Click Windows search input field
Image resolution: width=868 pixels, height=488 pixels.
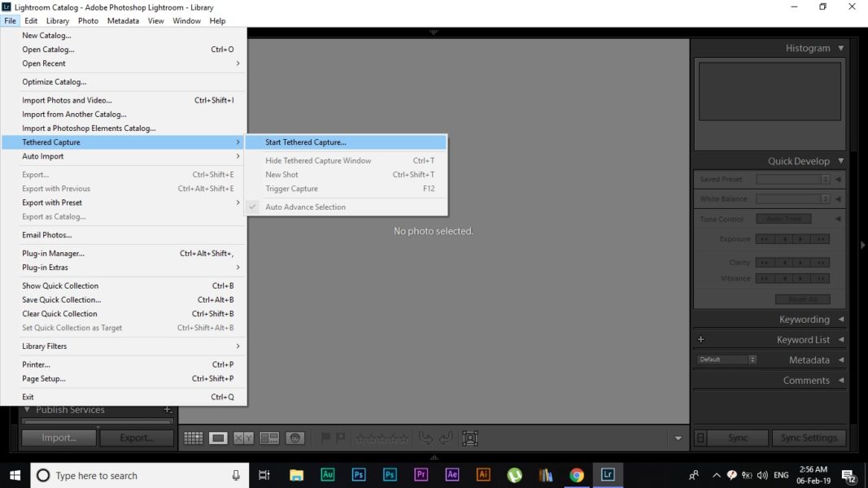[x=139, y=475]
